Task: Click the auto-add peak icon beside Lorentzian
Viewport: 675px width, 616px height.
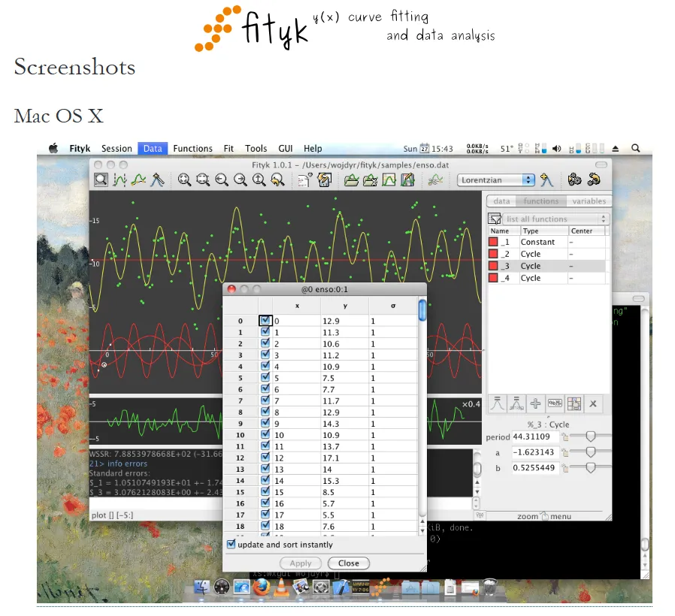Action: coord(546,180)
